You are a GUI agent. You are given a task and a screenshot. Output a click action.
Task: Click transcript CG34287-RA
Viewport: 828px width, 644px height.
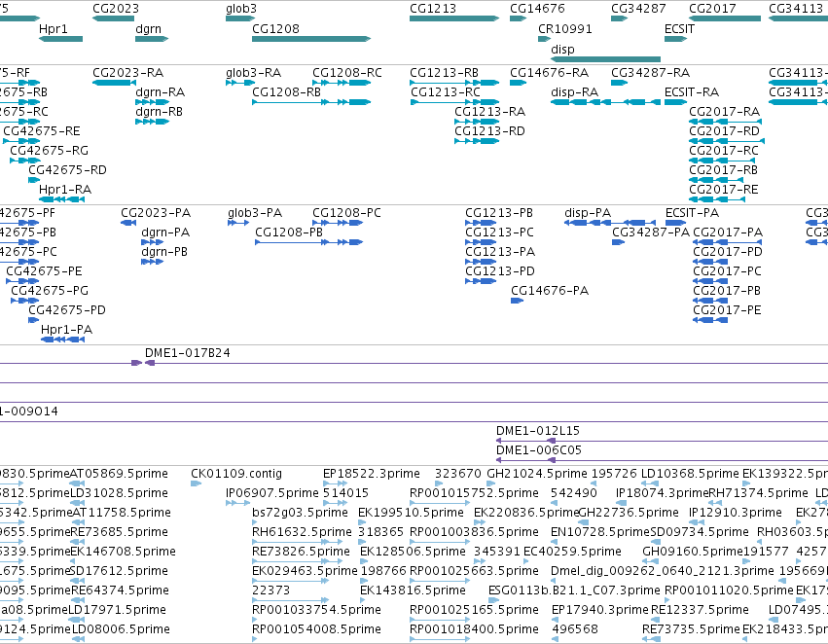click(x=651, y=73)
